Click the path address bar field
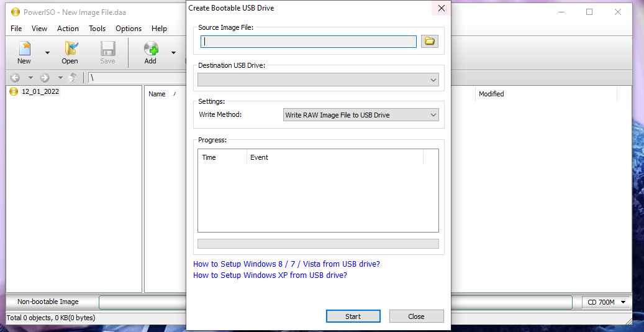 (x=137, y=78)
